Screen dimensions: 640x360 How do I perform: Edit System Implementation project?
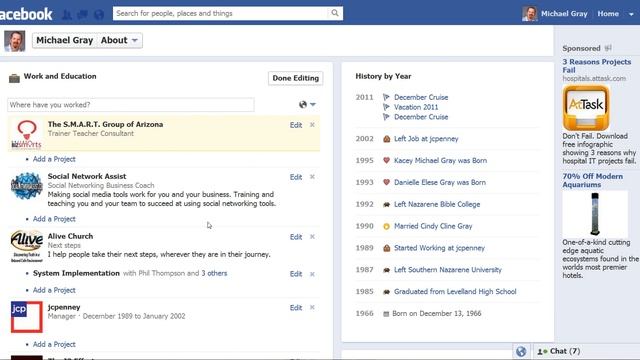[x=296, y=274]
